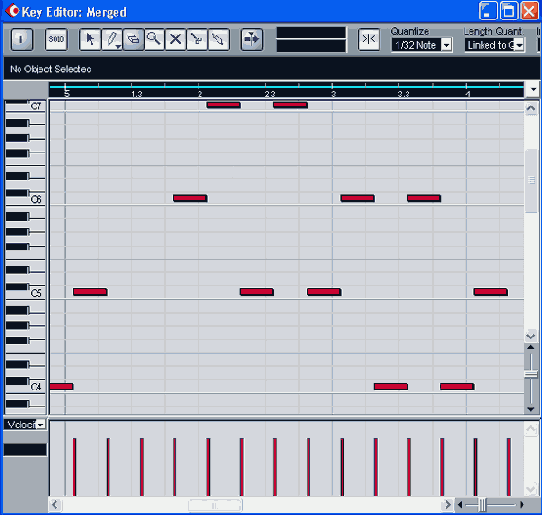Select the Draw pencil tool
The image size is (542, 515).
112,39
